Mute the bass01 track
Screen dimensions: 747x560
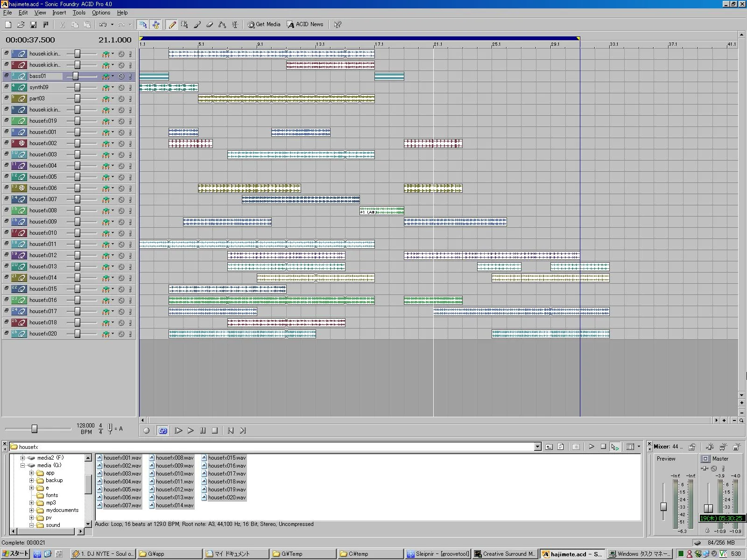point(121,76)
